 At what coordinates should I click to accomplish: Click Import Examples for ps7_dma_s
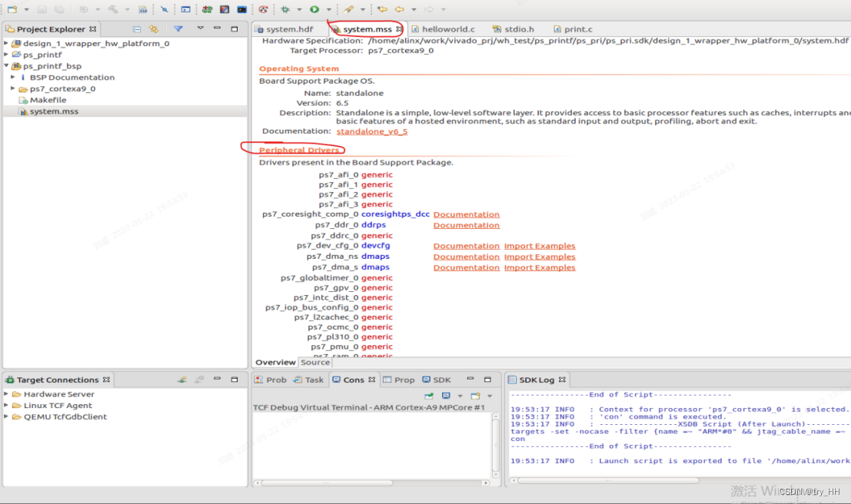point(540,267)
